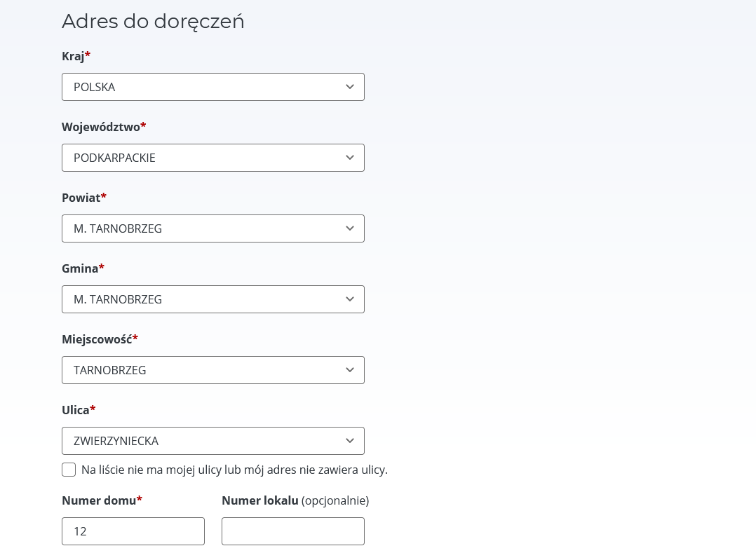Click the 'Adres do doręczeń' section heading

pyautogui.click(x=153, y=21)
